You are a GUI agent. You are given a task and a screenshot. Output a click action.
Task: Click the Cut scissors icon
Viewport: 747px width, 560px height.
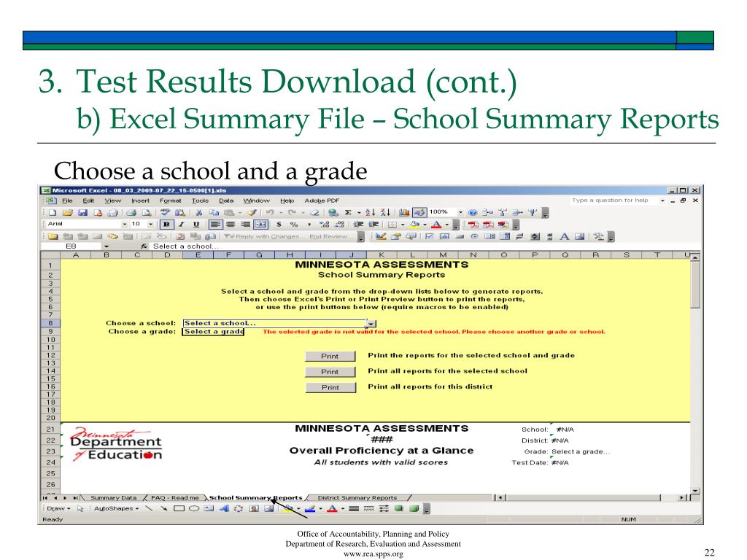click(x=199, y=212)
